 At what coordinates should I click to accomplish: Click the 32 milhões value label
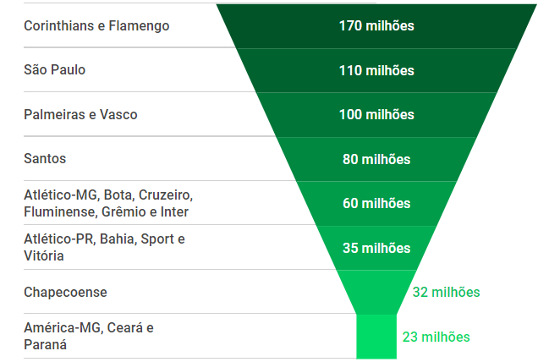[x=446, y=292]
